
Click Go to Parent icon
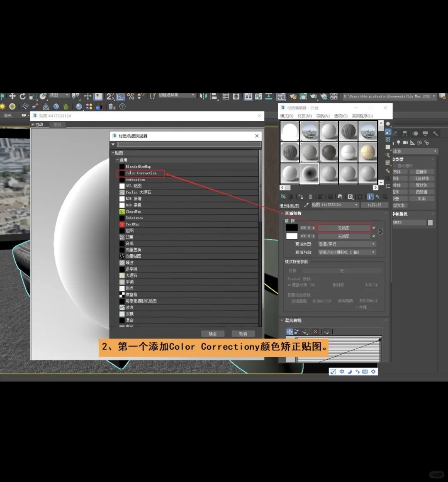click(377, 197)
